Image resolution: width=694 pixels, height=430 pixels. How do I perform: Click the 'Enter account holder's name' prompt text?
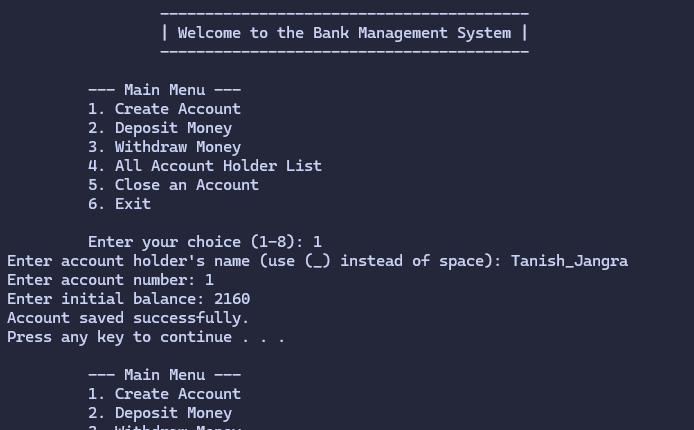(x=254, y=261)
